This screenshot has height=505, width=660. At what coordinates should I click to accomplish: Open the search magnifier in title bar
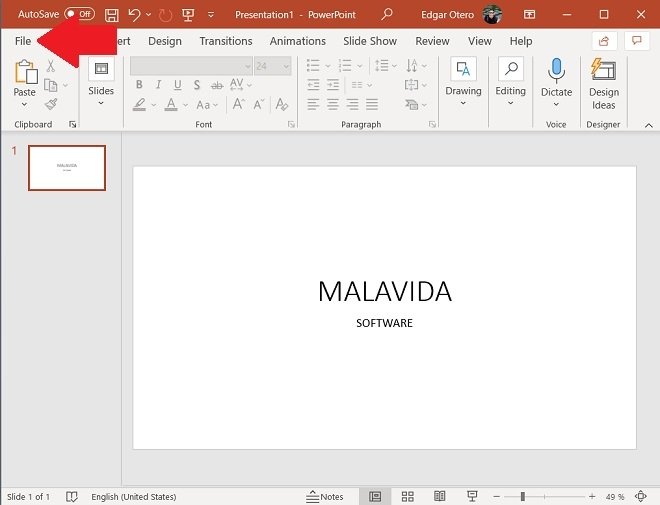pos(387,15)
